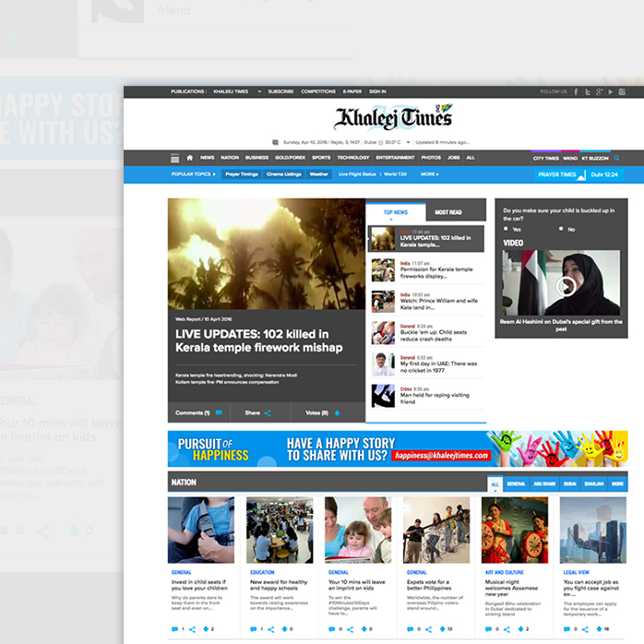The height and width of the screenshot is (644, 644).
Task: Click the Prayer Timings topic button
Action: 242,174
